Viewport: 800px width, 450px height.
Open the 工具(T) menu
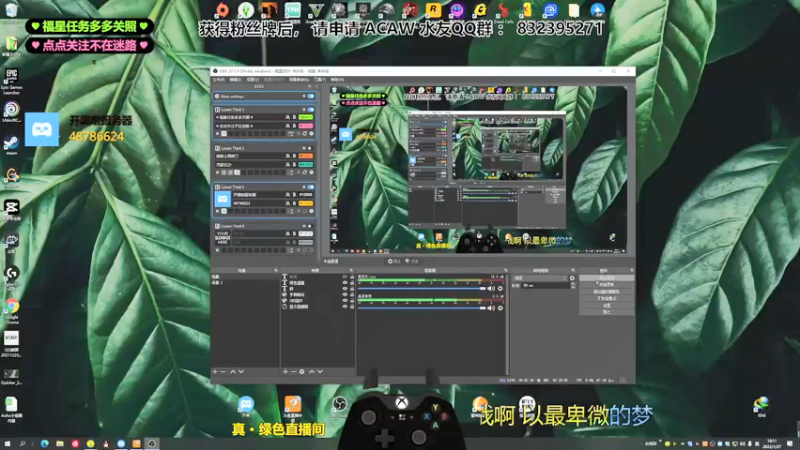(x=319, y=80)
